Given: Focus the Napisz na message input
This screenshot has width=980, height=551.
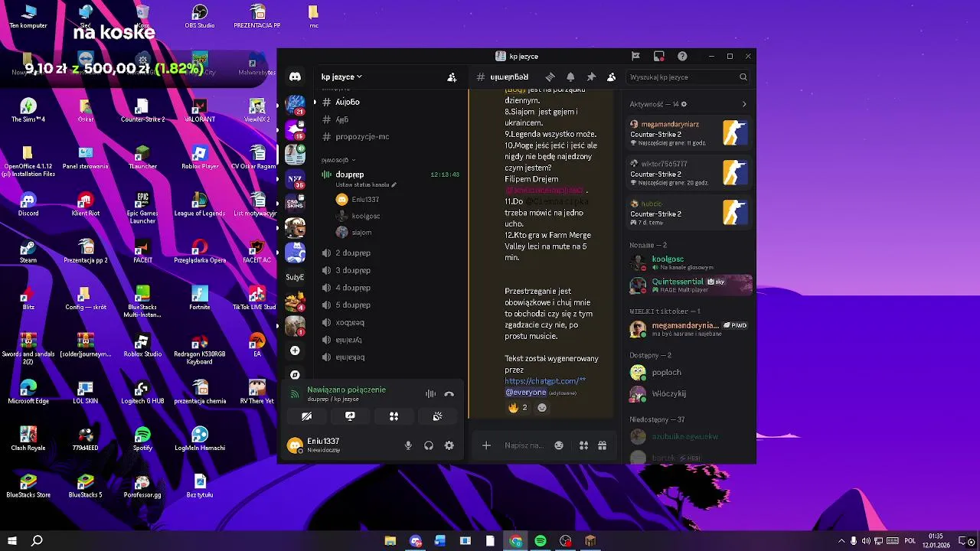Looking at the screenshot, I should 524,445.
